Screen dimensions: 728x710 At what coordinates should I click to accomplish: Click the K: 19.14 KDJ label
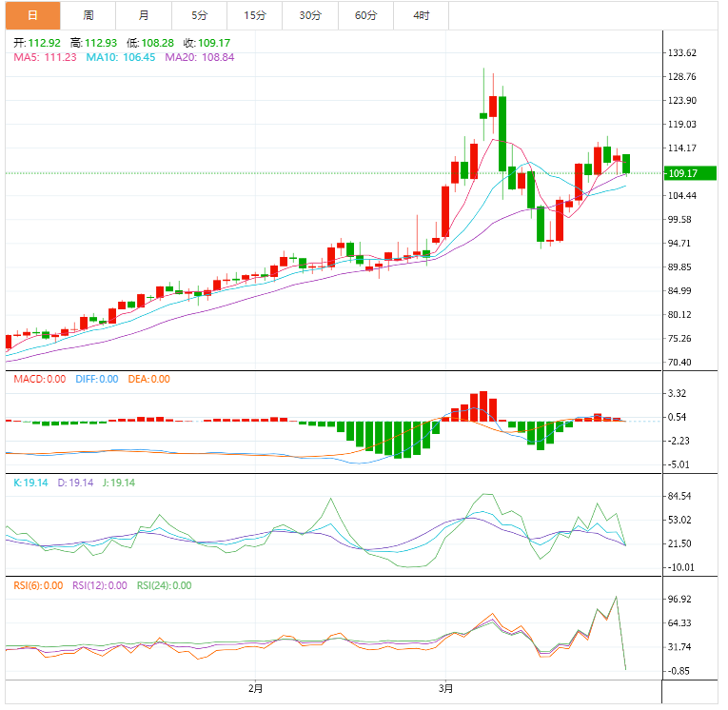tap(30, 483)
